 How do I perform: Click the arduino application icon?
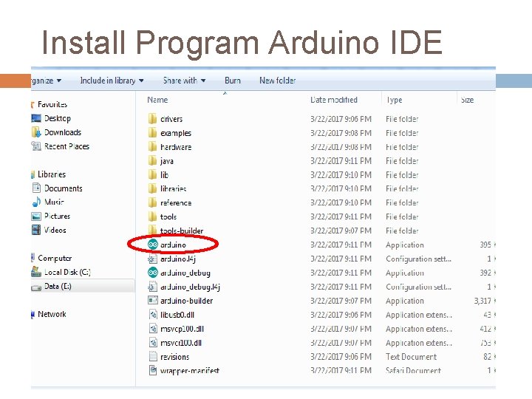click(153, 245)
